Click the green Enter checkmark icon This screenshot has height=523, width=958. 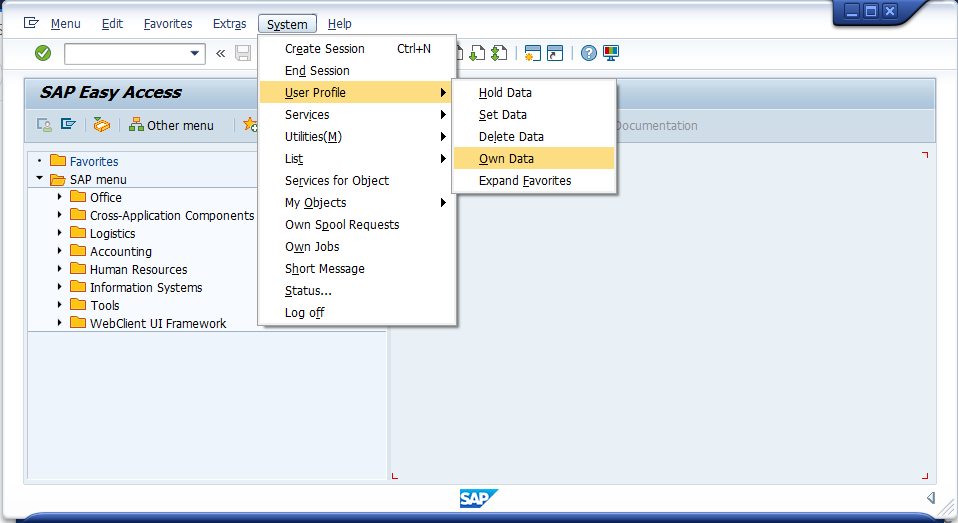coord(43,53)
